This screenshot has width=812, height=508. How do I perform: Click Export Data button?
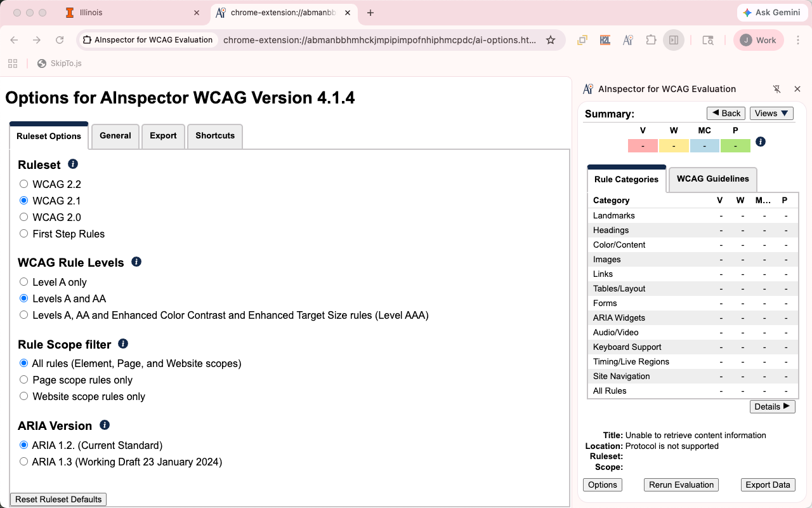(768, 485)
